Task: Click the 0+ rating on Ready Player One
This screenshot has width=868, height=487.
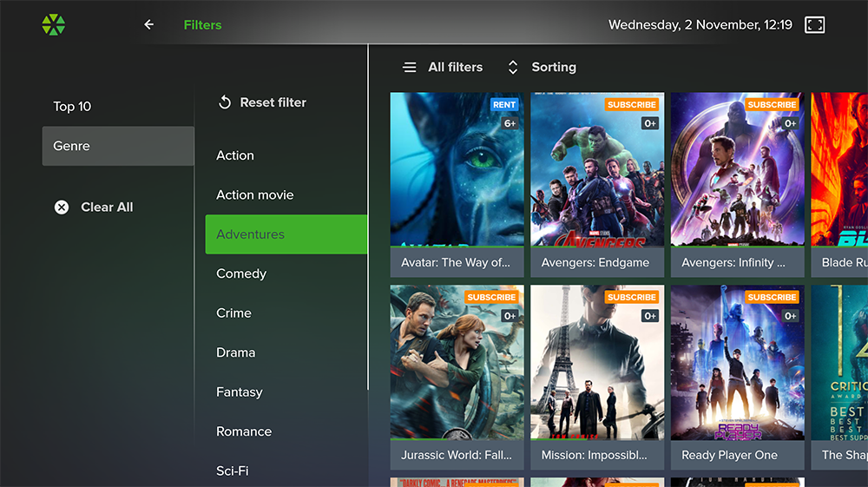Action: (x=790, y=316)
